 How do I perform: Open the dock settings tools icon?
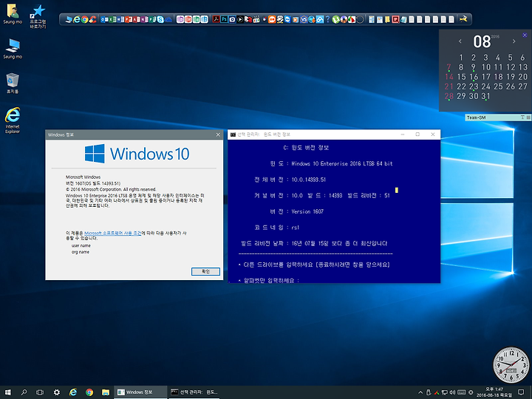click(464, 19)
